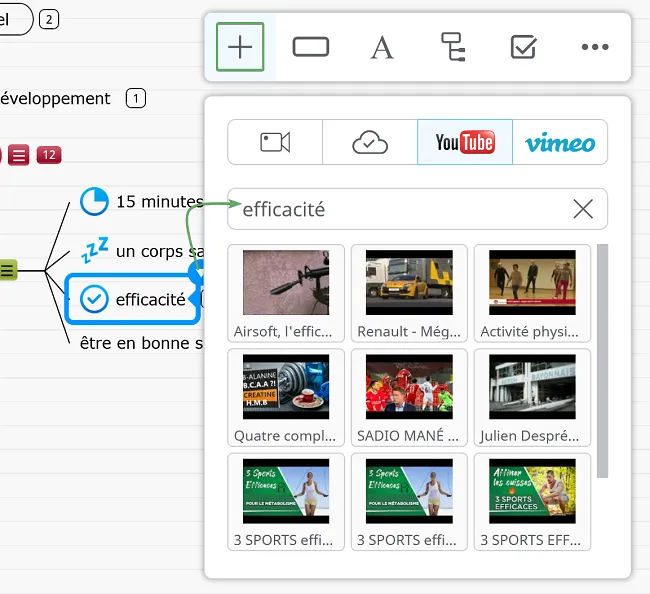This screenshot has width=650, height=594.
Task: Switch to the camera video source tab
Action: coord(275,142)
